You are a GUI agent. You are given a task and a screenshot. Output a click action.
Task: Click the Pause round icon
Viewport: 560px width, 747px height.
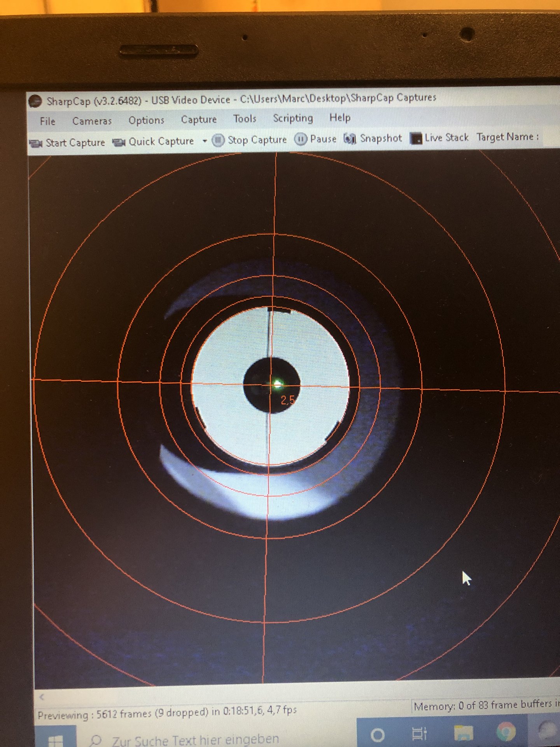[301, 139]
